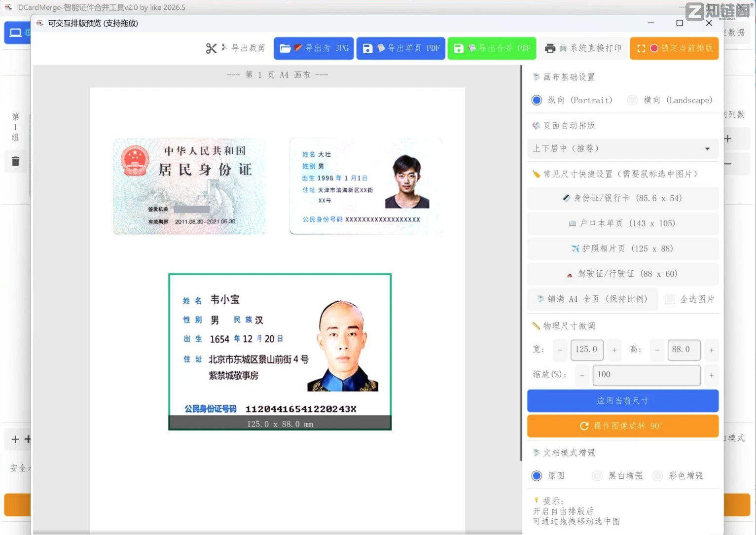Click the refresh rotate icon on orange button

point(584,426)
